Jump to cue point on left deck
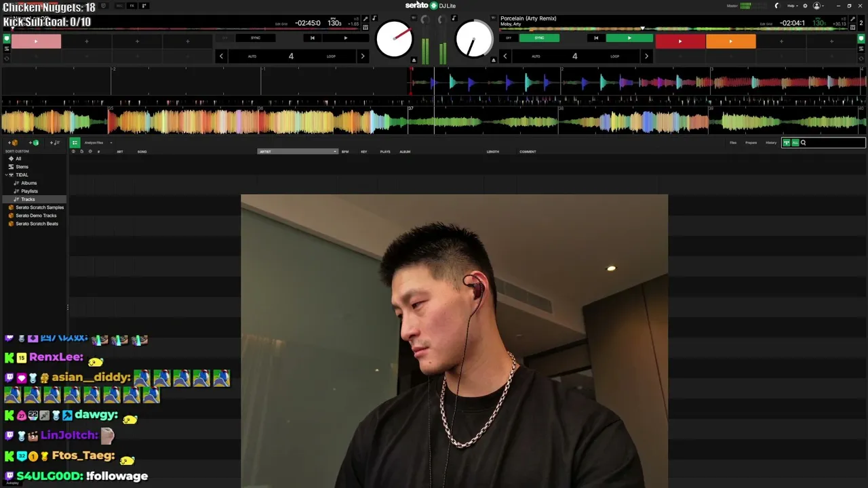Screen dimensions: 868x488 (x=312, y=38)
